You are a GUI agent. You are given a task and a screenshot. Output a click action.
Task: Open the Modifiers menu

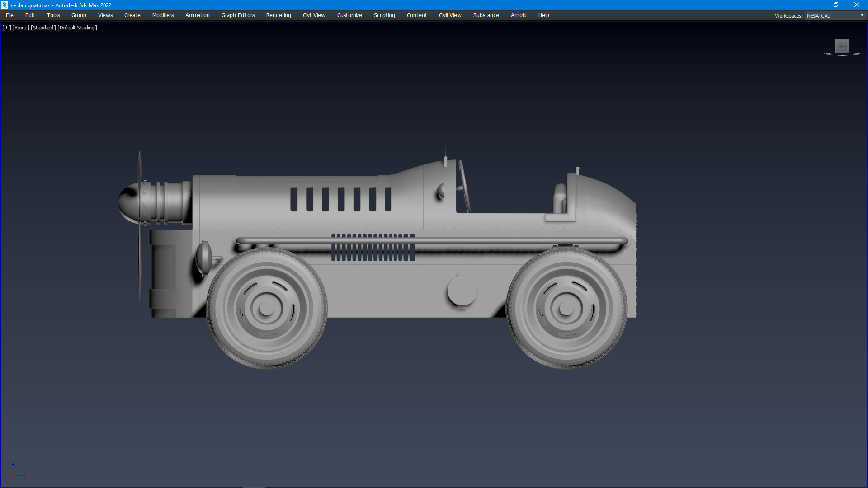(x=163, y=15)
